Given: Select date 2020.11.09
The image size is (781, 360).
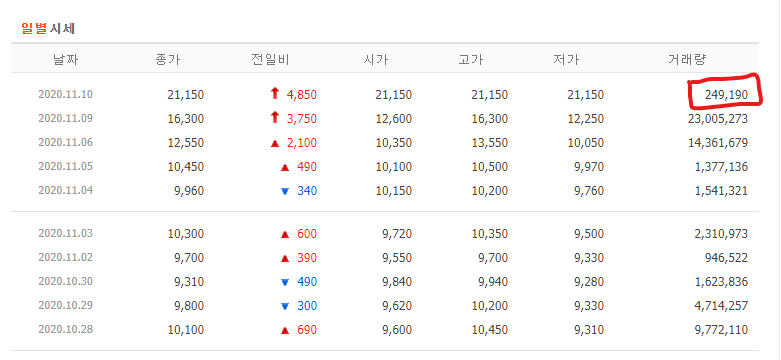Looking at the screenshot, I should 65,119.
